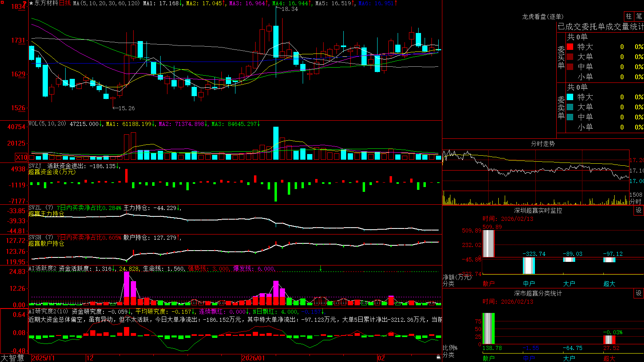
Task: Click the teal 中单 swatch under 委卖单
Action: (x=570, y=117)
